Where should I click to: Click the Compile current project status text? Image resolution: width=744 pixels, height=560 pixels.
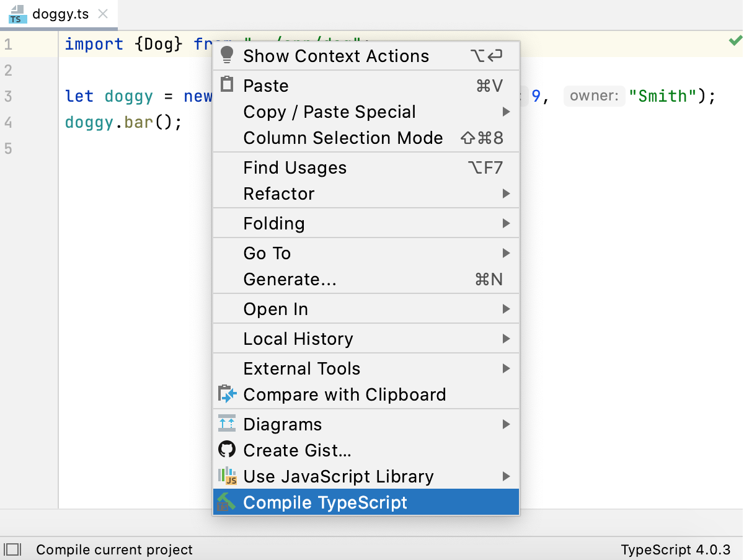click(113, 549)
